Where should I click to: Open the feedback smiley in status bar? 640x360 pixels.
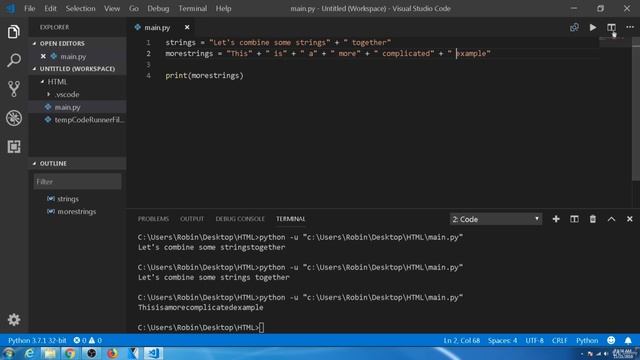point(611,340)
